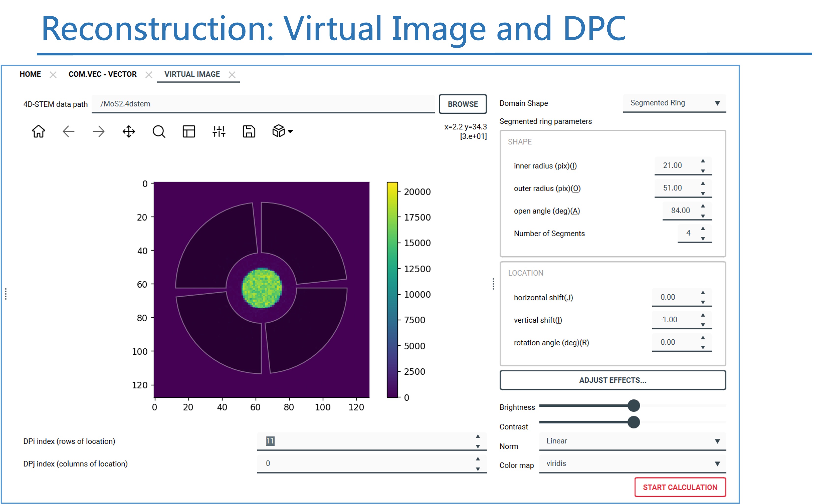Switch to the COM.VEC - VECTOR tab
814x504 pixels.
102,74
